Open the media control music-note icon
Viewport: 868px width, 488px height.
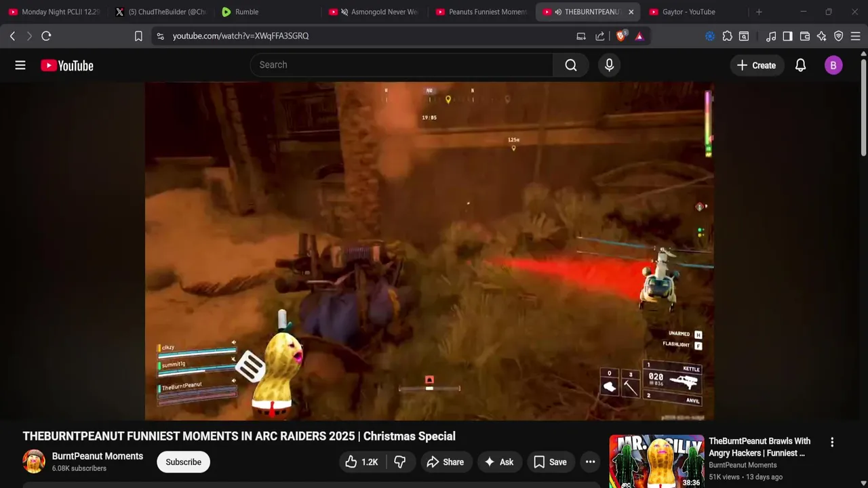[771, 36]
